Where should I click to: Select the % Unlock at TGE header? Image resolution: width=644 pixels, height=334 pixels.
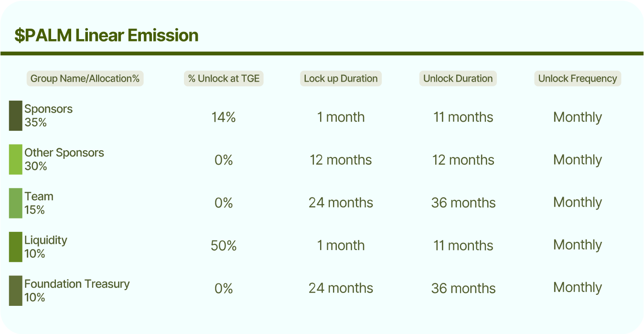pyautogui.click(x=224, y=79)
